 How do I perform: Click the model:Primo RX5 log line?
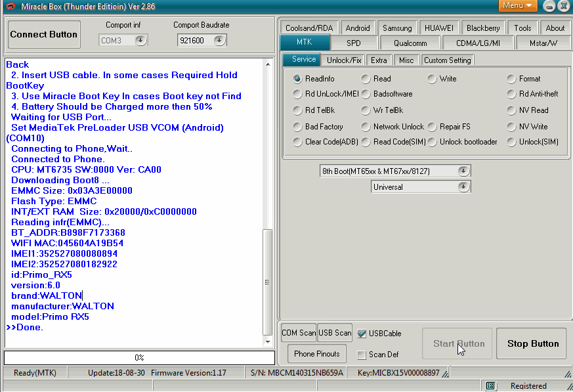point(50,316)
